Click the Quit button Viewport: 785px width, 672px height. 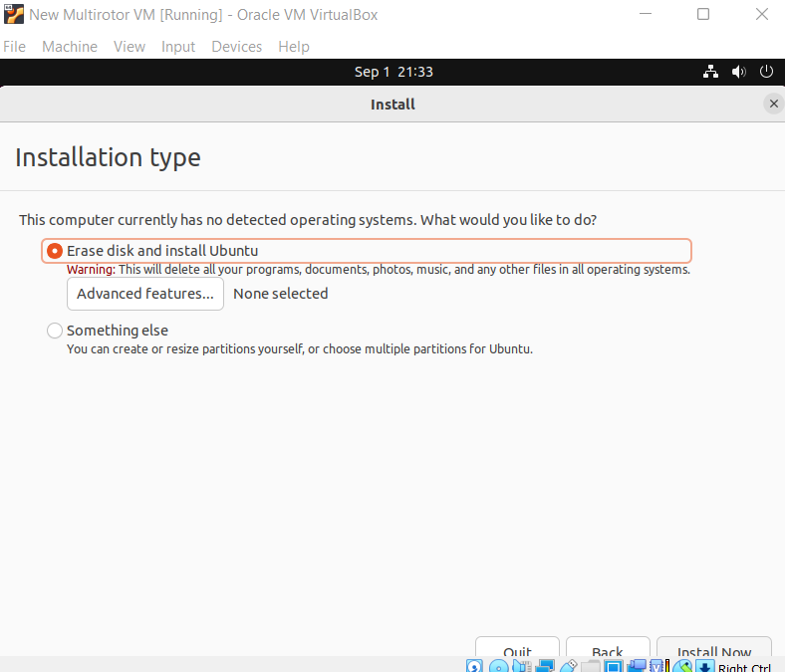click(517, 647)
